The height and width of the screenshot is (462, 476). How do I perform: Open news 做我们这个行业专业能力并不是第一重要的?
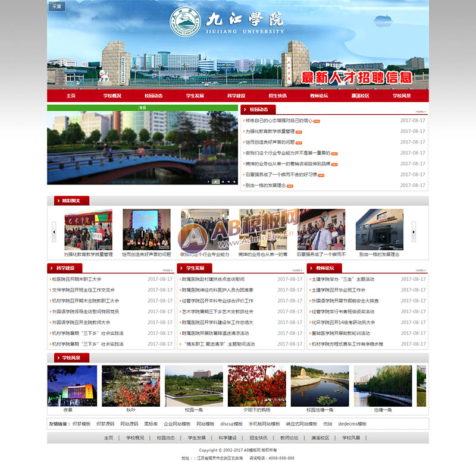point(287,153)
